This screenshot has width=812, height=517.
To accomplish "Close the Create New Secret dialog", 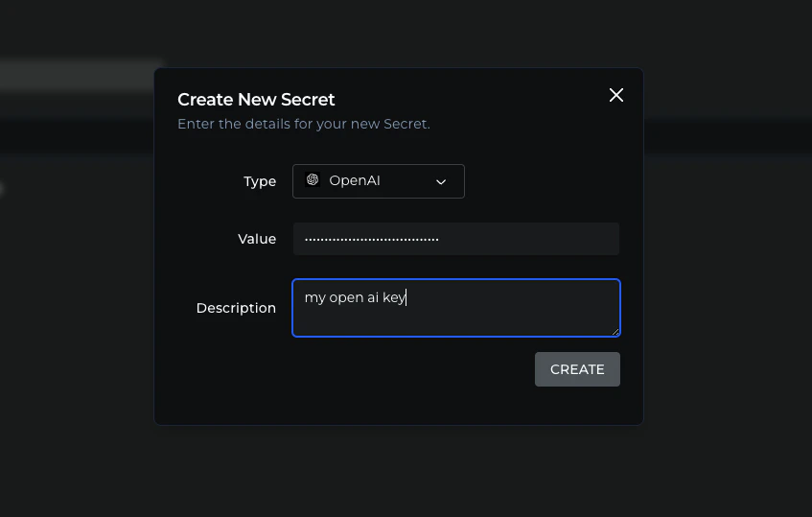I will pyautogui.click(x=615, y=95).
